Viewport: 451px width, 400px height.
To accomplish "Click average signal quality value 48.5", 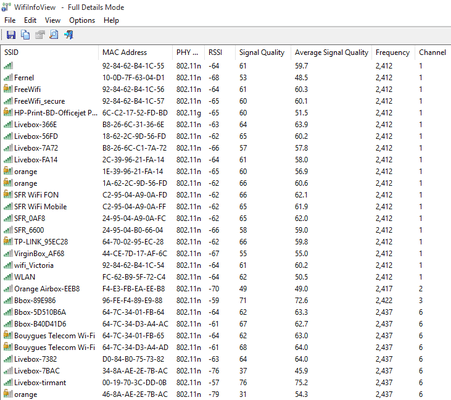I will (x=301, y=78).
